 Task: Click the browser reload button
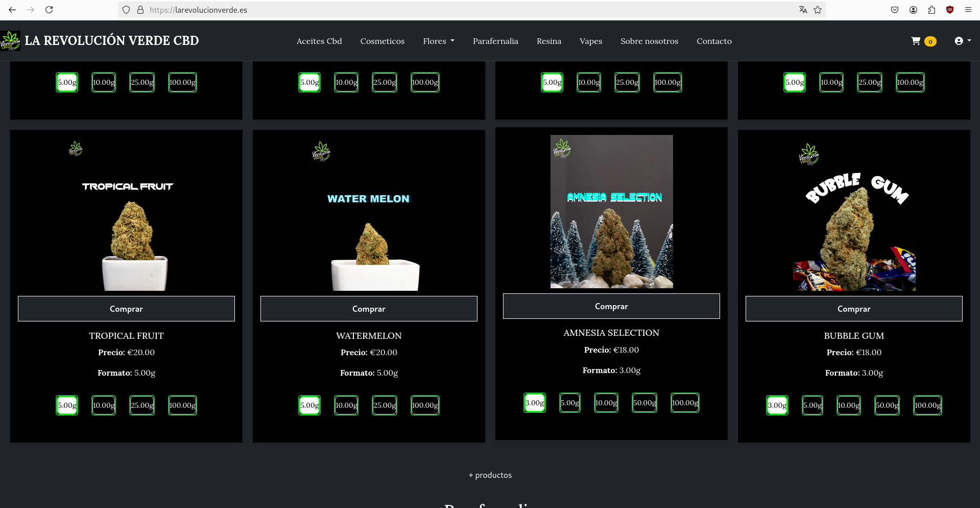coord(49,10)
